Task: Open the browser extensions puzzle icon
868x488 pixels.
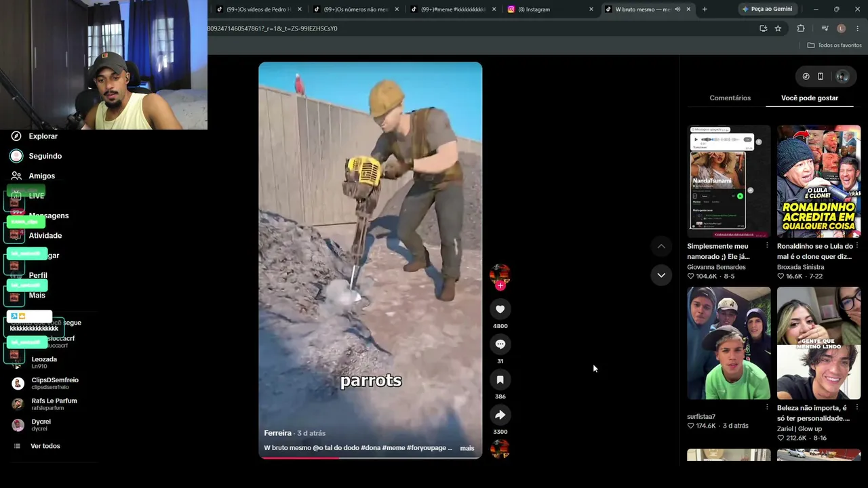Action: (801, 28)
